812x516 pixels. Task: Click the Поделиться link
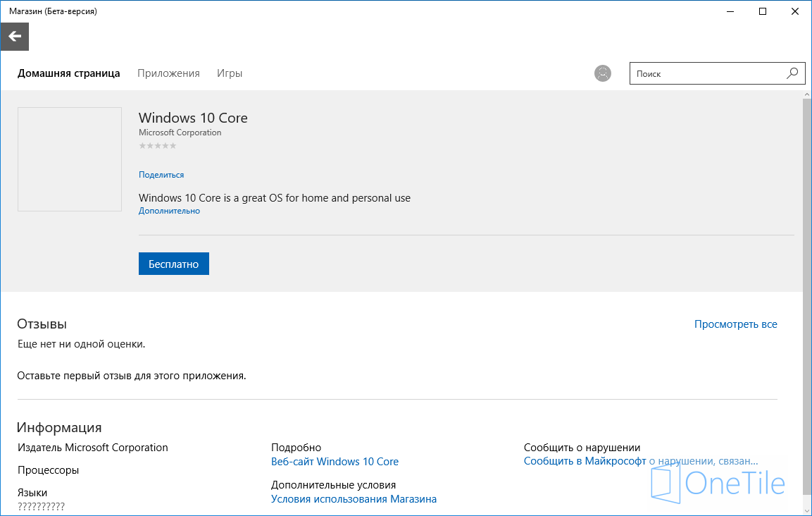pos(161,175)
